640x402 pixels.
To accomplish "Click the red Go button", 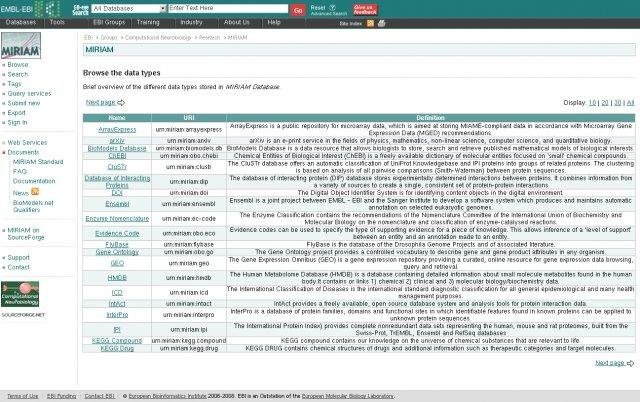I will pyautogui.click(x=298, y=10).
